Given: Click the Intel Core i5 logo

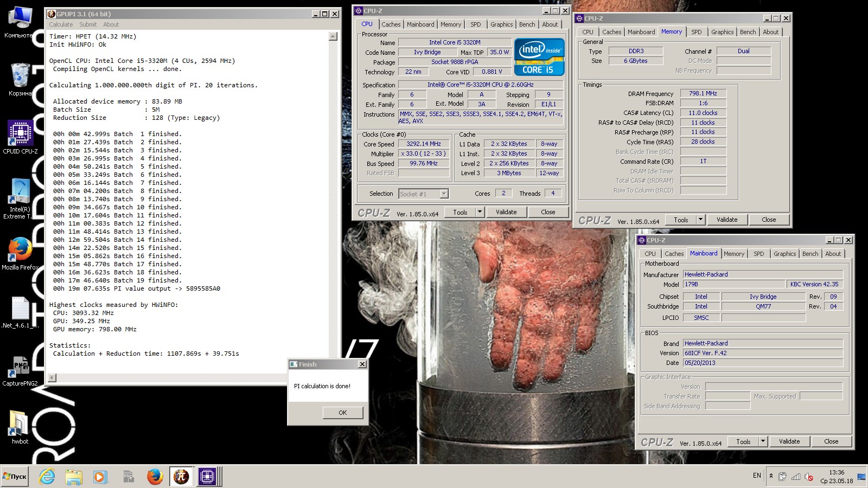Looking at the screenshot, I should pyautogui.click(x=539, y=57).
